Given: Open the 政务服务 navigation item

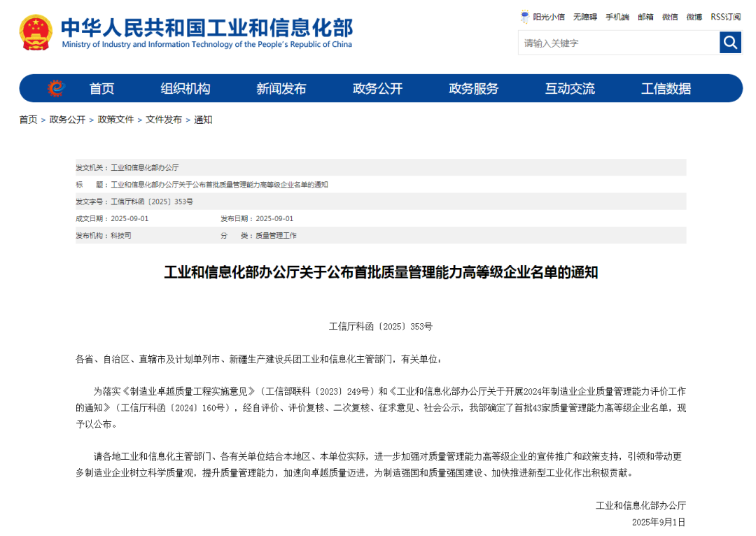Looking at the screenshot, I should (x=473, y=89).
